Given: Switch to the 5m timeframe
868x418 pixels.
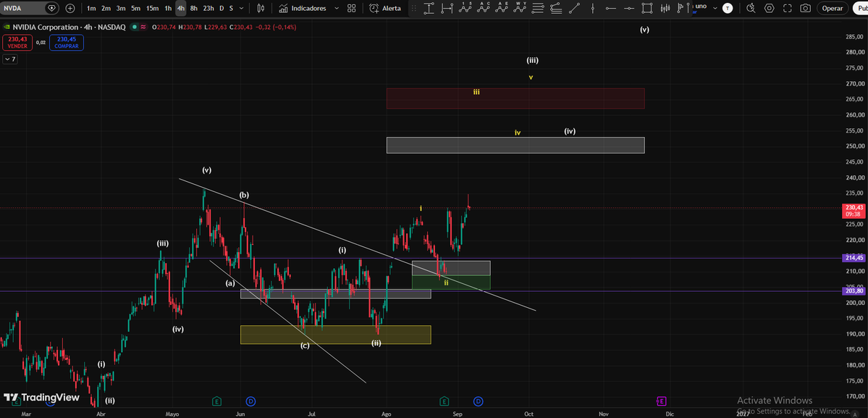Looking at the screenshot, I should coord(135,8).
